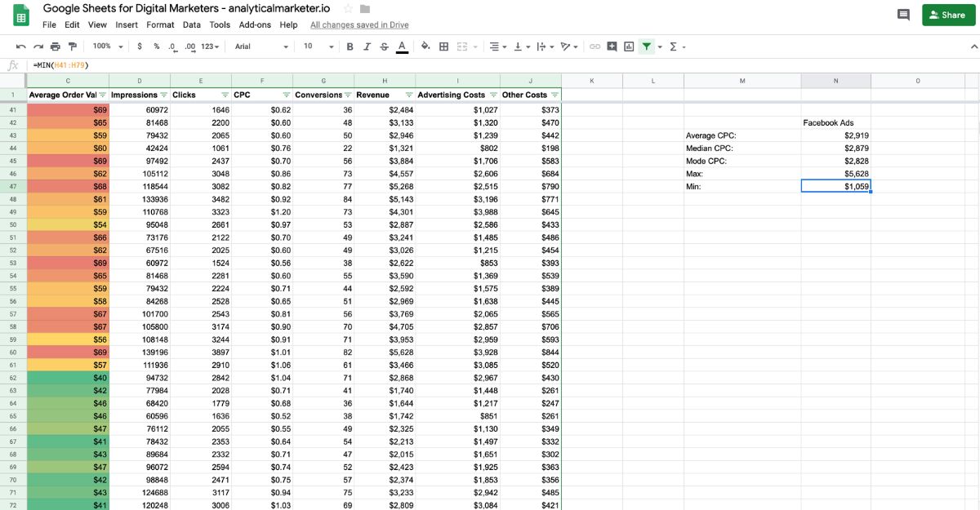The width and height of the screenshot is (980, 510).
Task: Click the Move to folder icon
Action: (365, 8)
